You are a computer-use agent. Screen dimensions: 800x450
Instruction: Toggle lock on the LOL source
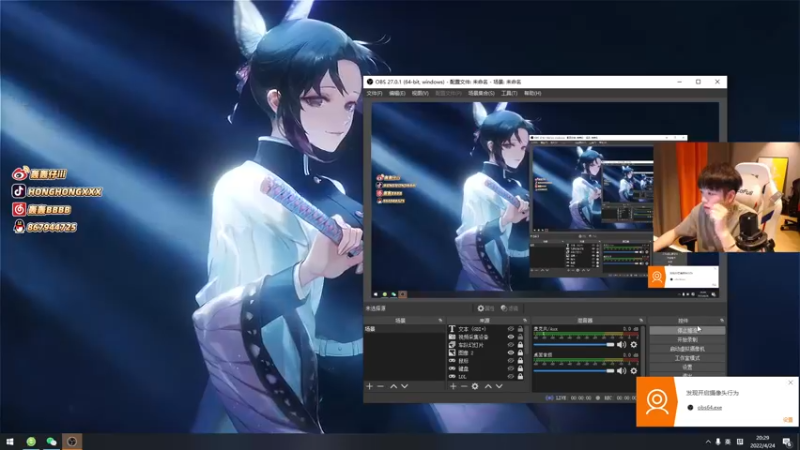coord(520,377)
